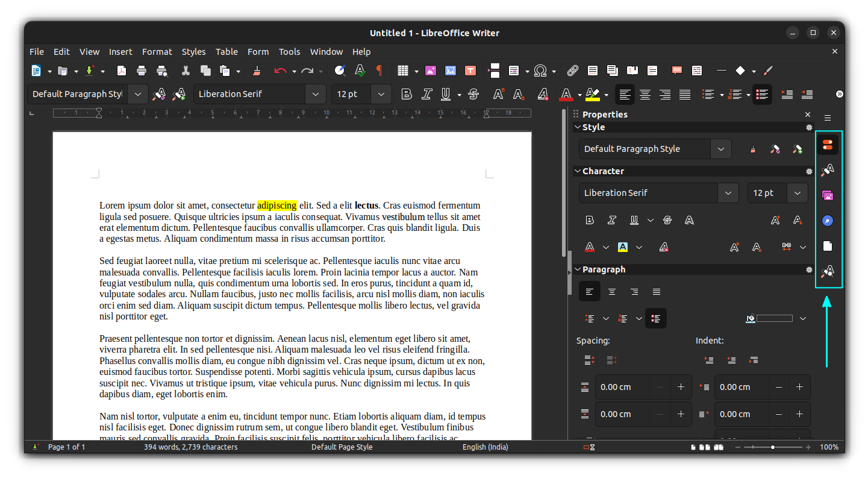Click the Insert Comment icon

click(676, 71)
